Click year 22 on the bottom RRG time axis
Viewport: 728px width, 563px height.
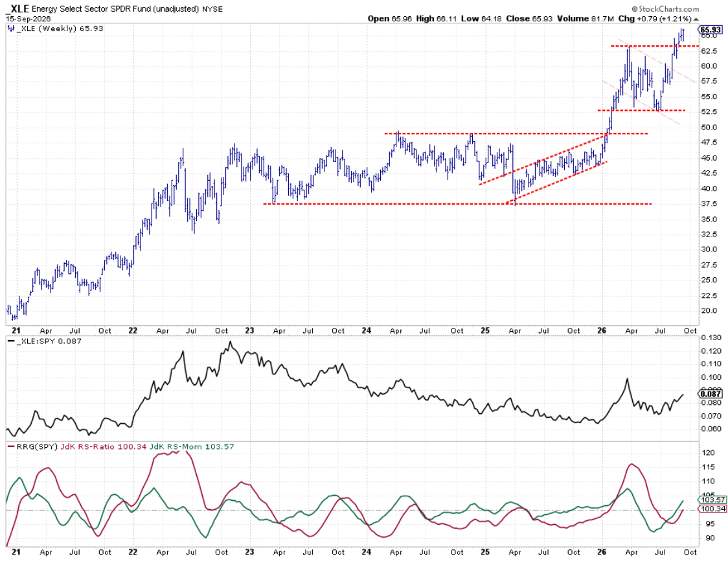click(x=133, y=553)
